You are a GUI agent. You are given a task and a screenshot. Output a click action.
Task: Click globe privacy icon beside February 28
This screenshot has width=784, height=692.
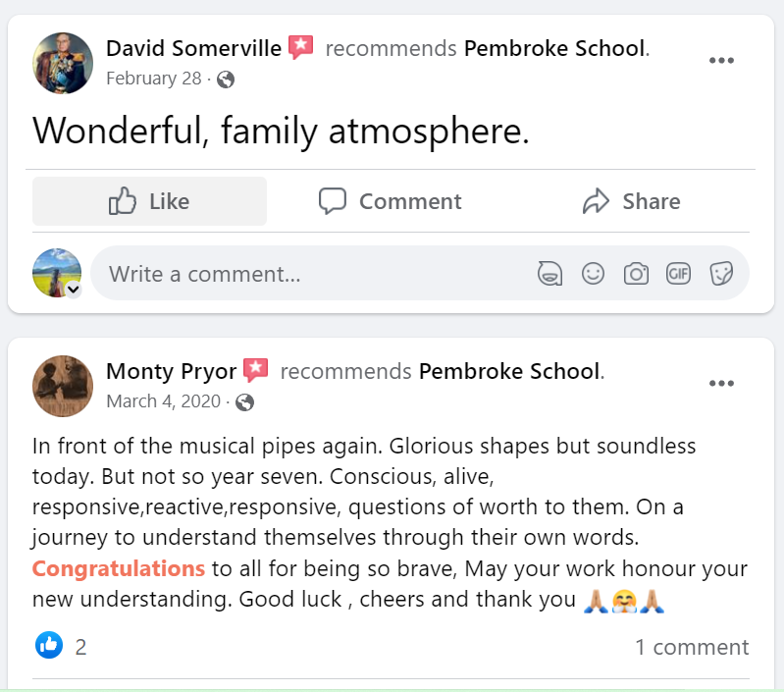pyautogui.click(x=226, y=80)
